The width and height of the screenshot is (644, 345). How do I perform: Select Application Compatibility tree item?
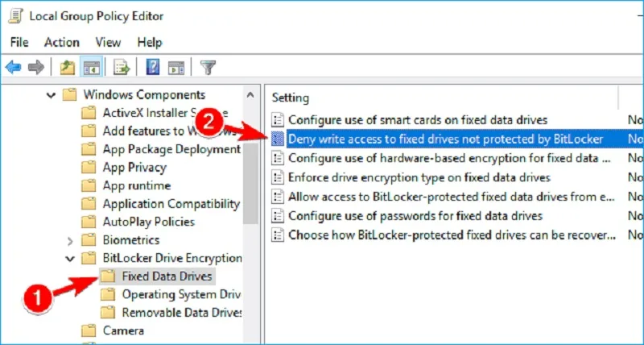click(171, 204)
